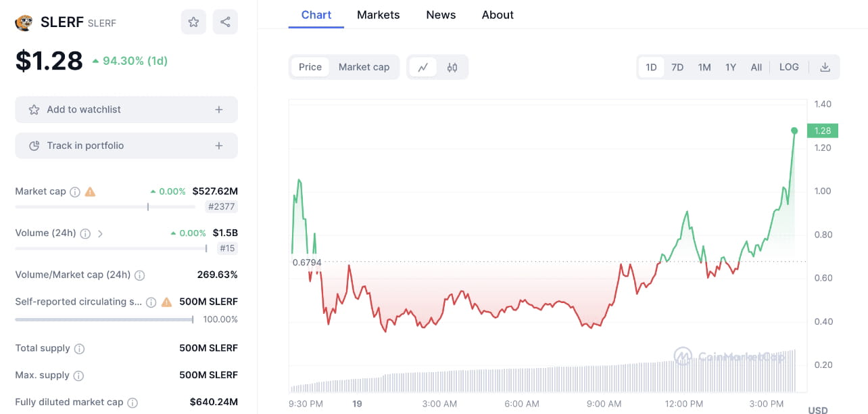
Task: Toggle the Price view
Action: pos(310,67)
